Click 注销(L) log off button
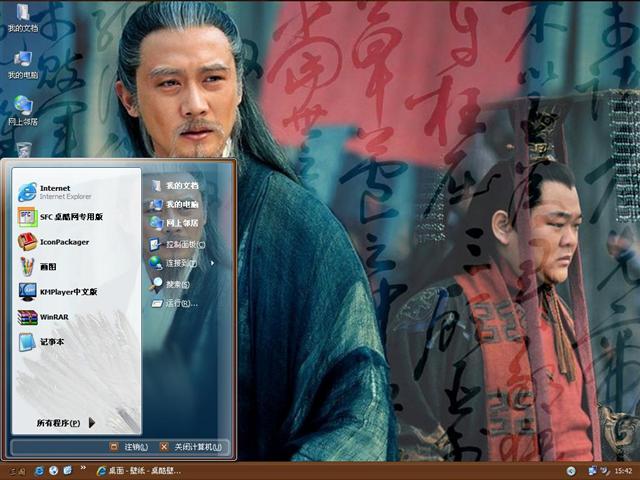This screenshot has height=480, width=640. [129, 447]
